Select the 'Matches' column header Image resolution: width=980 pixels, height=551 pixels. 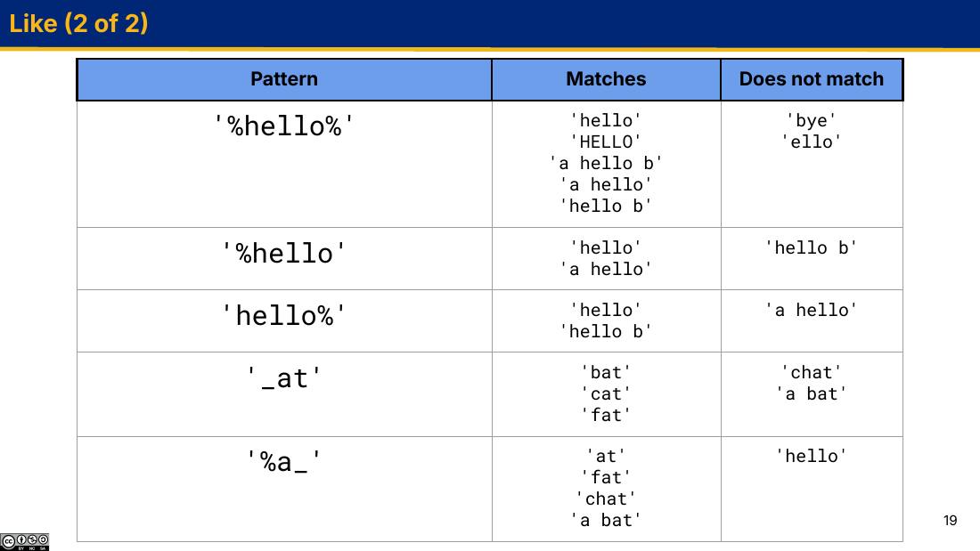[x=606, y=79]
